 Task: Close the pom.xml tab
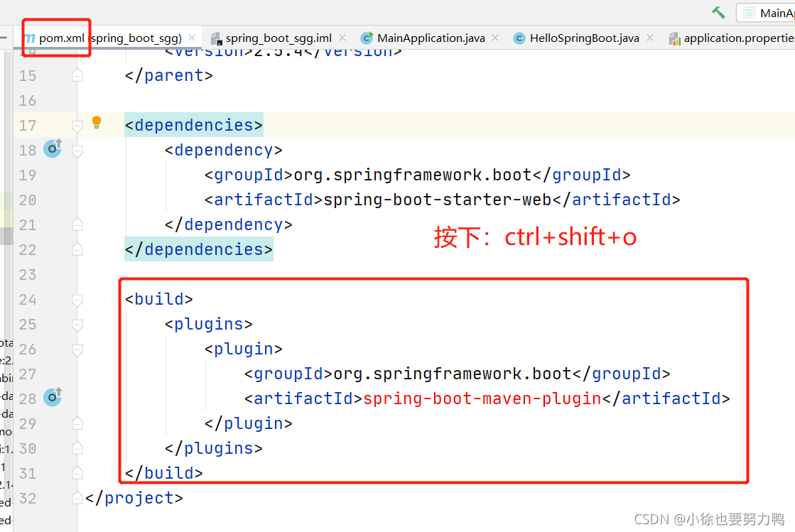pos(192,38)
